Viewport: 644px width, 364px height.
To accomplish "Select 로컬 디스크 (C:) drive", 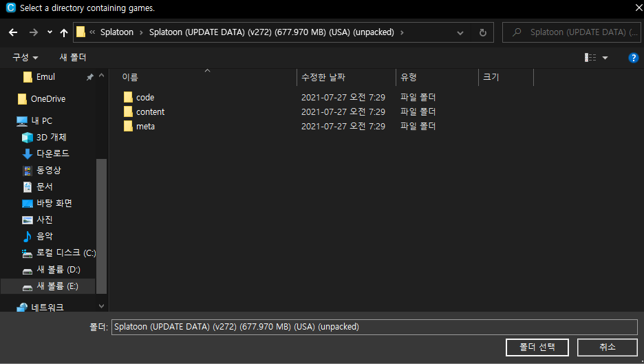I will pyautogui.click(x=66, y=253).
